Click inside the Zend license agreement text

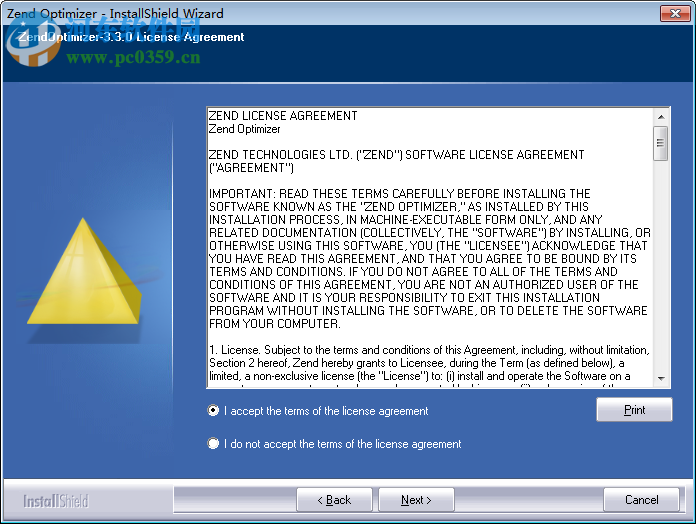(x=430, y=247)
